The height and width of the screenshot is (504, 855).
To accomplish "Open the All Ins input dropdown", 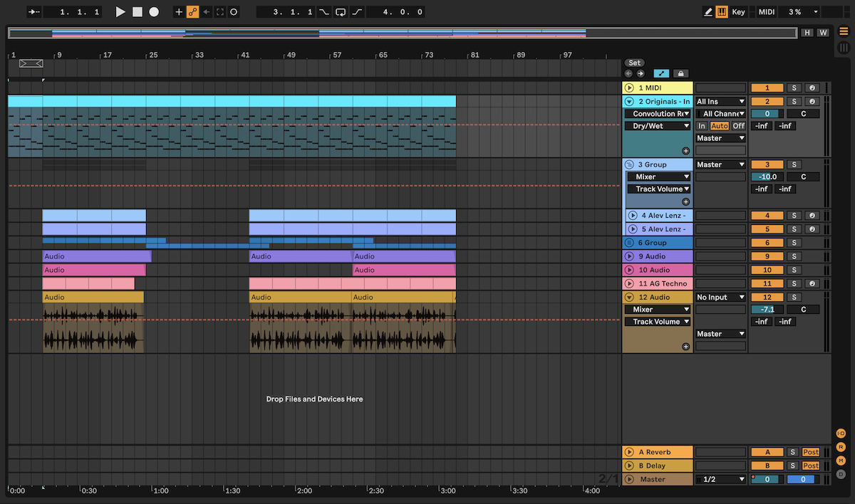I will 721,102.
